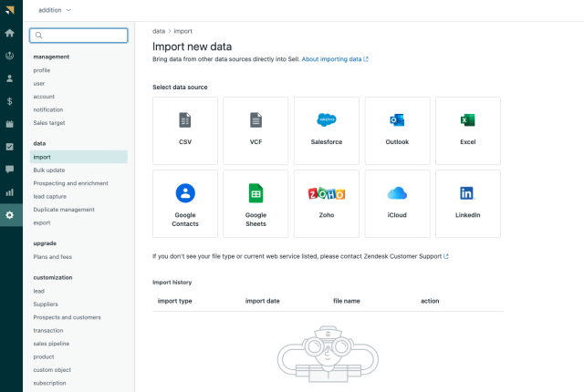Open profile settings
Image resolution: width=584 pixels, height=392 pixels.
click(42, 70)
